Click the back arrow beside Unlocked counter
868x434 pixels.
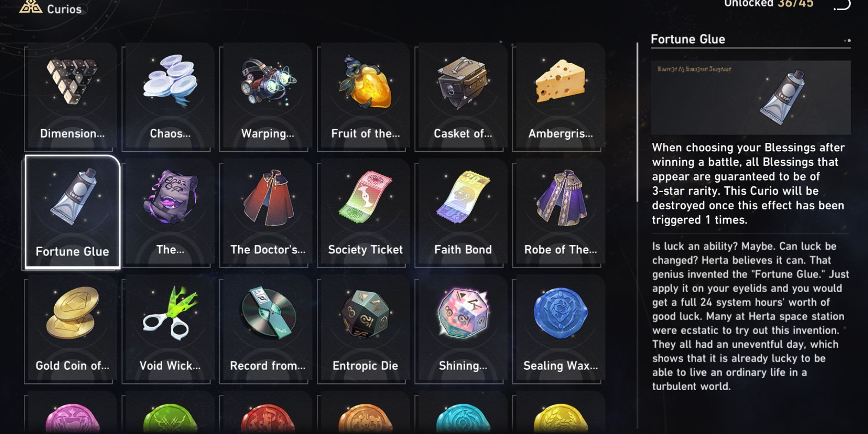(x=842, y=4)
